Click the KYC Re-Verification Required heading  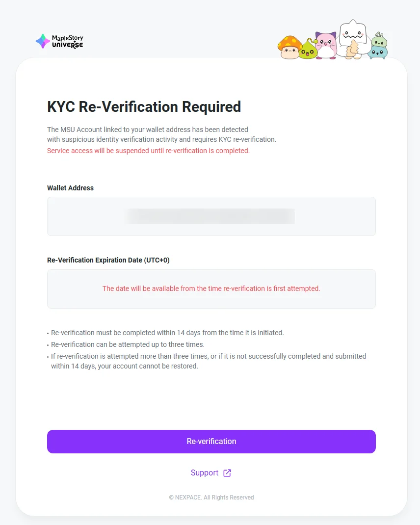[x=144, y=107]
